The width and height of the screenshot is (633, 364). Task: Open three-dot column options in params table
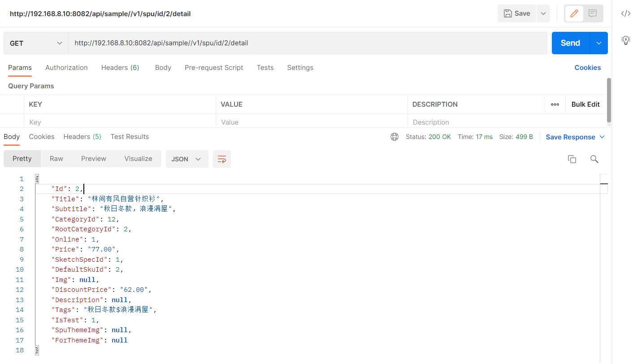click(555, 104)
